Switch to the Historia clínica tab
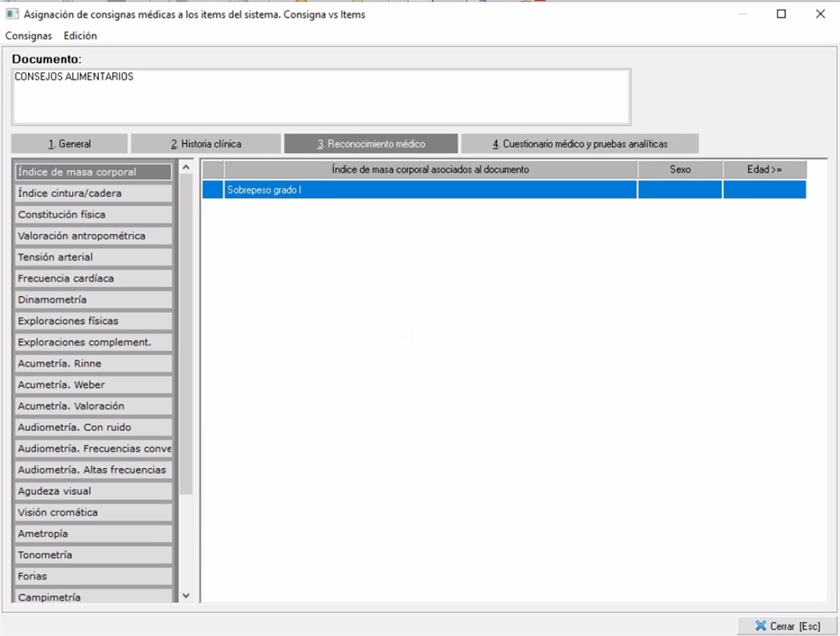840x636 pixels. 206,144
